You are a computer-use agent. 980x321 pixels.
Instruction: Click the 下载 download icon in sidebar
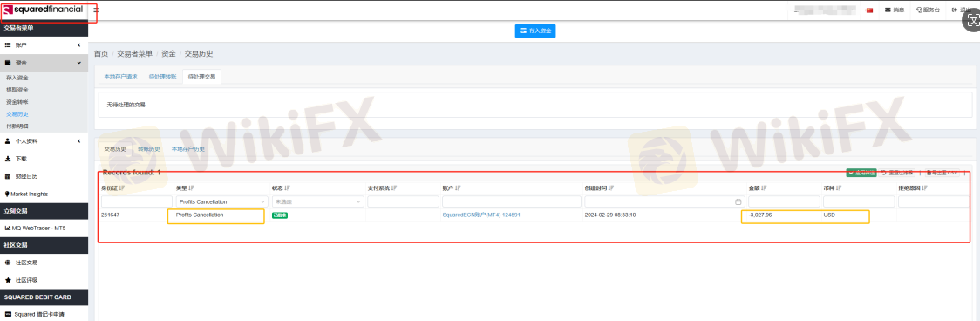pos(8,158)
